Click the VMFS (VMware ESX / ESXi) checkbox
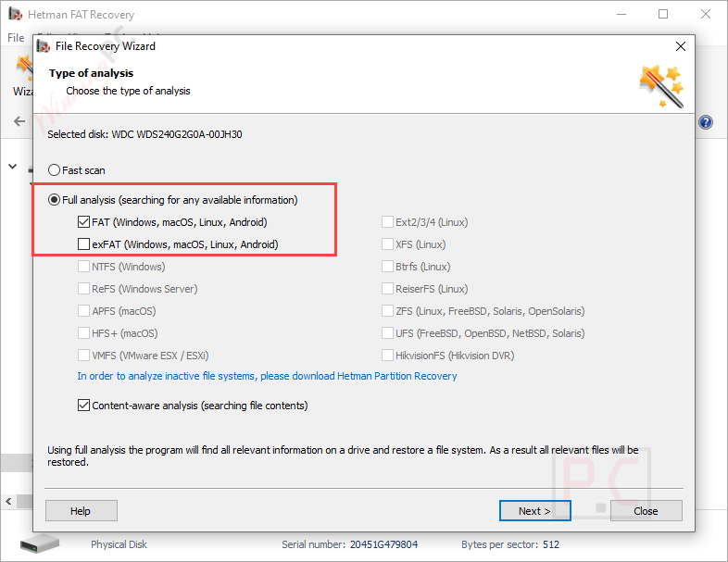Screen dimensions: 728x562 click(x=83, y=356)
